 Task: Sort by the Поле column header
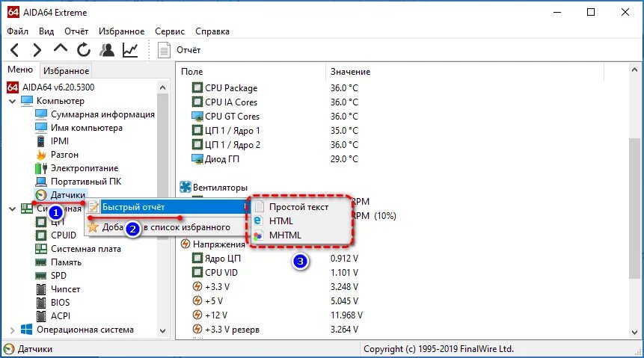[251, 72]
